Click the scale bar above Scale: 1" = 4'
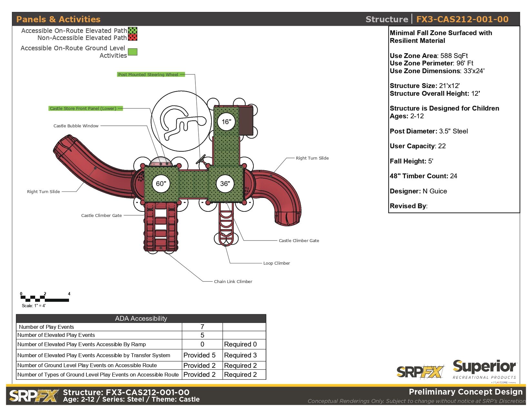The image size is (532, 411). click(x=45, y=298)
